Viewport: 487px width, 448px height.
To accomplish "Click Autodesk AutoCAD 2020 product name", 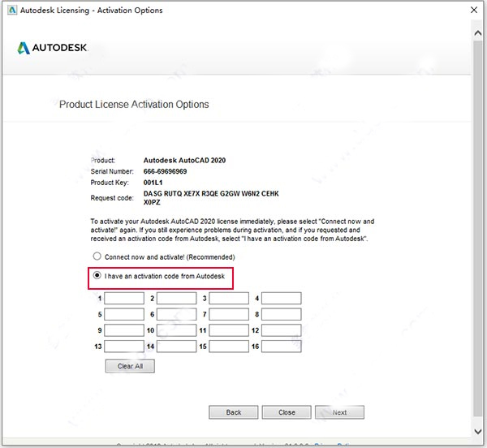I will [x=184, y=160].
